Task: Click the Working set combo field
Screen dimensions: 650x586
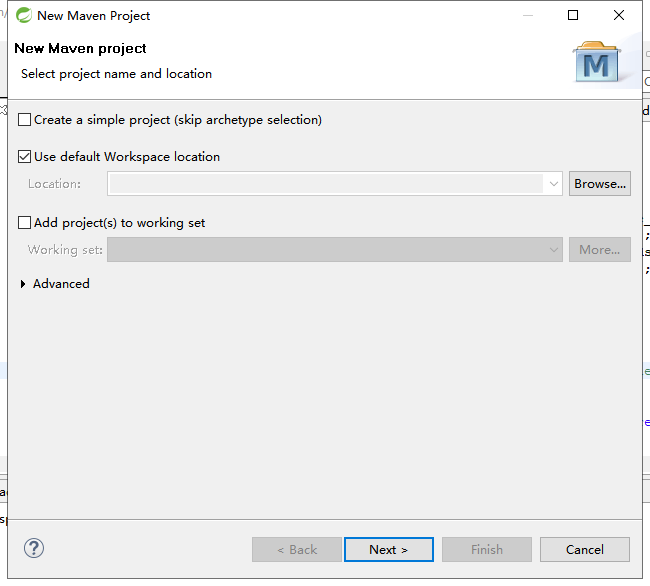Action: [x=335, y=249]
